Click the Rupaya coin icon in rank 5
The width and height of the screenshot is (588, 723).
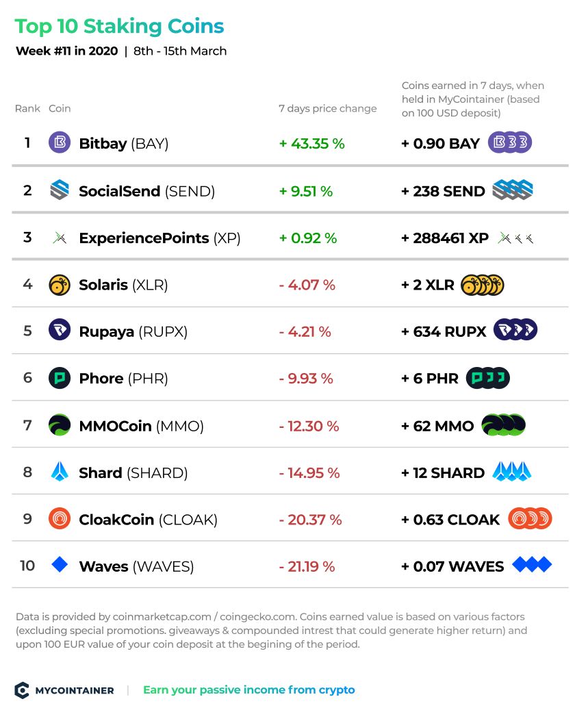(60, 330)
